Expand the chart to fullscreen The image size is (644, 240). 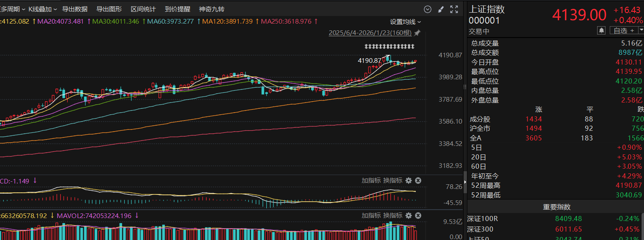(x=454, y=9)
